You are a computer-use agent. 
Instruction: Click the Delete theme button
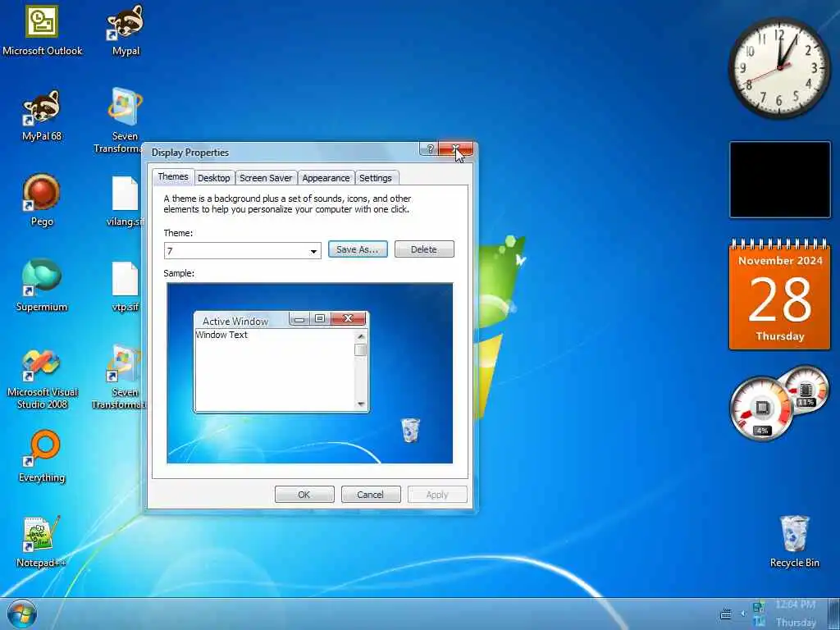tap(424, 249)
